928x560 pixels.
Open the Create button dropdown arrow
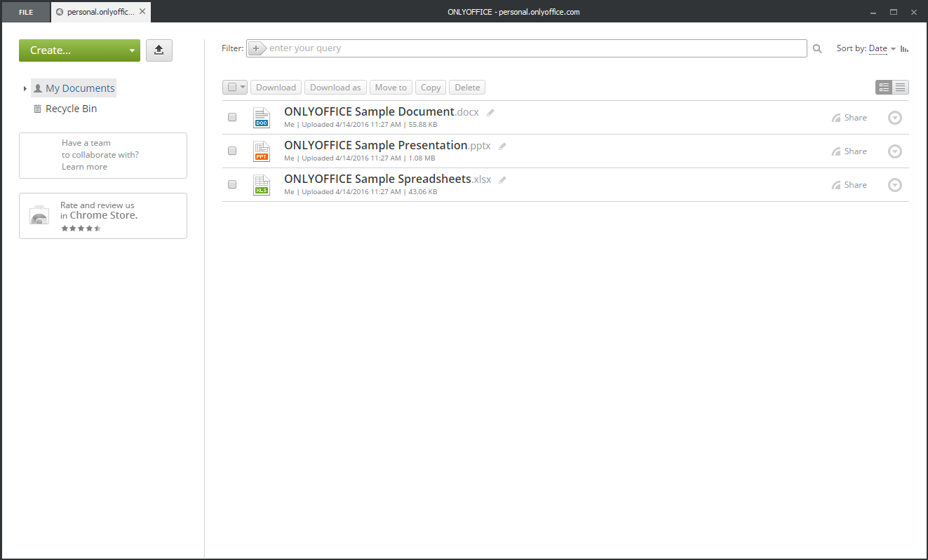[132, 50]
